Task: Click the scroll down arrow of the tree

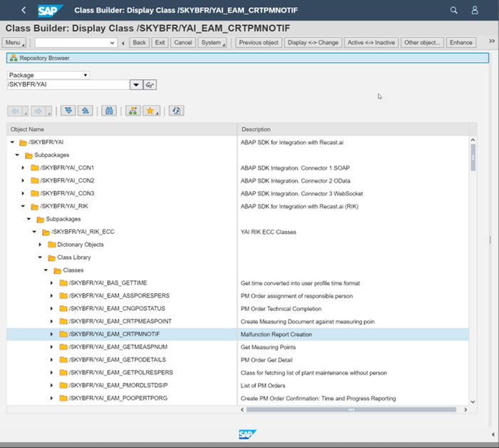Action: pyautogui.click(x=473, y=402)
